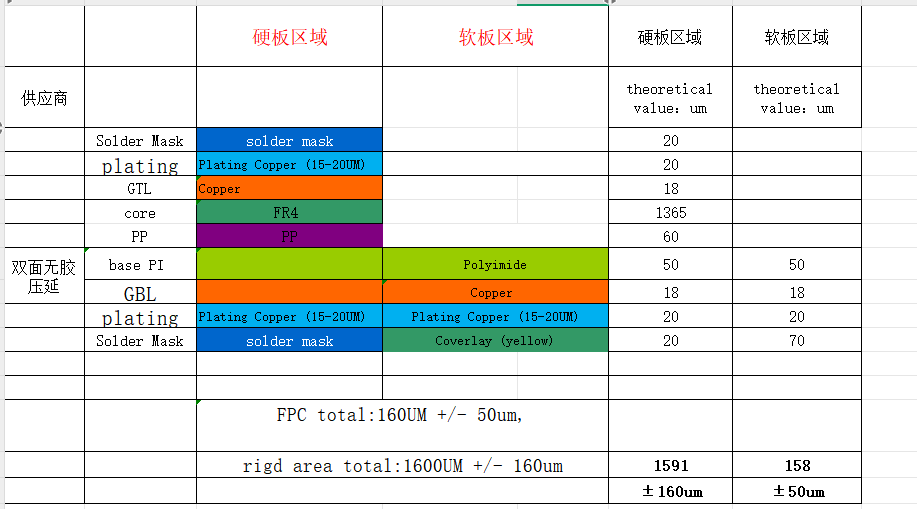This screenshot has width=917, height=509.
Task: Select the core row label
Action: 140,213
